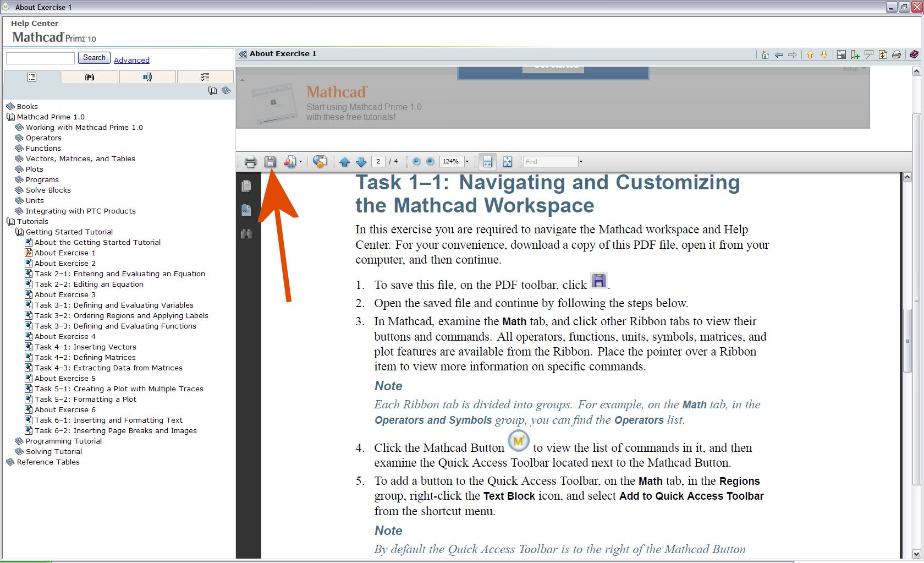924x563 pixels.
Task: Collapse the Mathcad Prime 1.0 book
Action: 10,117
